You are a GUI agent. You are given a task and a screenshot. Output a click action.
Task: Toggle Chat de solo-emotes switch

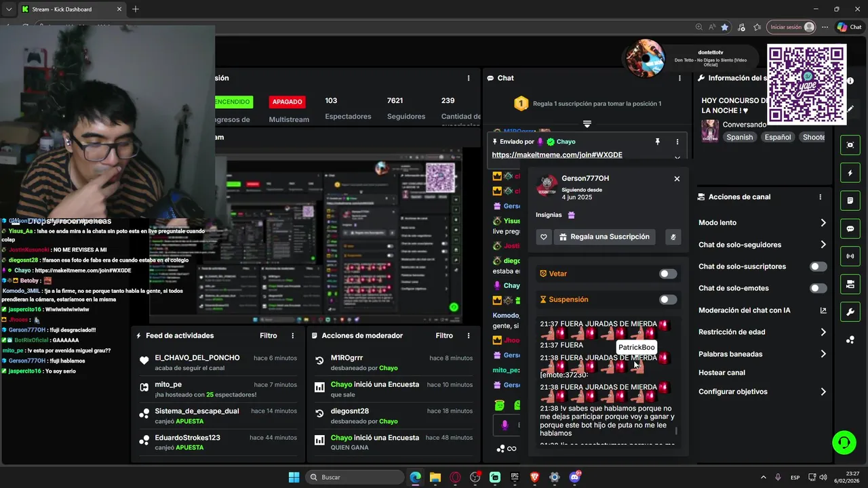pos(818,288)
